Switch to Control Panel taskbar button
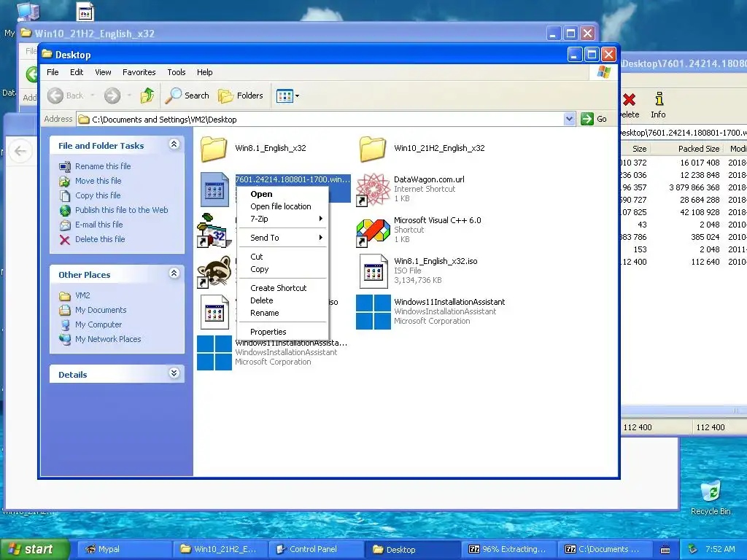 pos(315,549)
